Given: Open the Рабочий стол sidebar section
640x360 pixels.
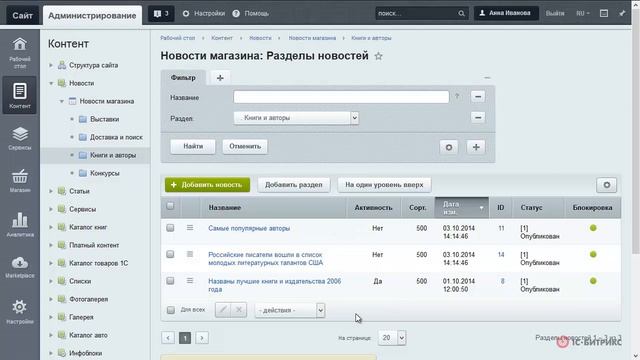Looking at the screenshot, I should click(x=20, y=52).
